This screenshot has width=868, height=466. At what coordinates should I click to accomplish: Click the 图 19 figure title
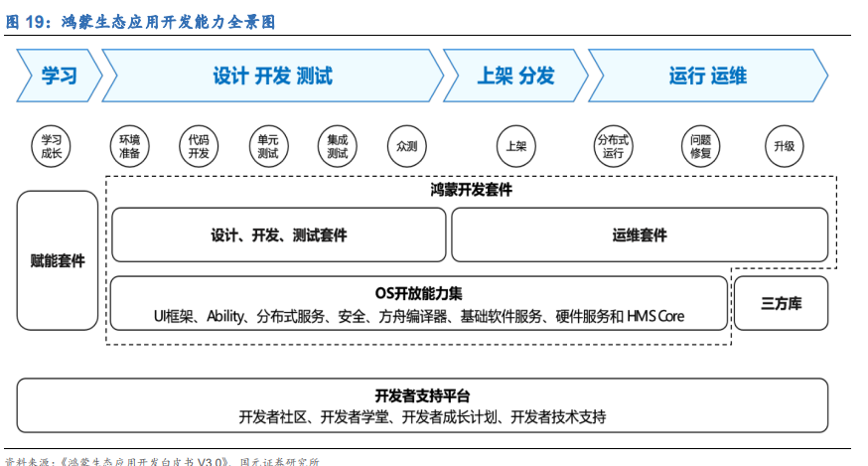coord(141,22)
